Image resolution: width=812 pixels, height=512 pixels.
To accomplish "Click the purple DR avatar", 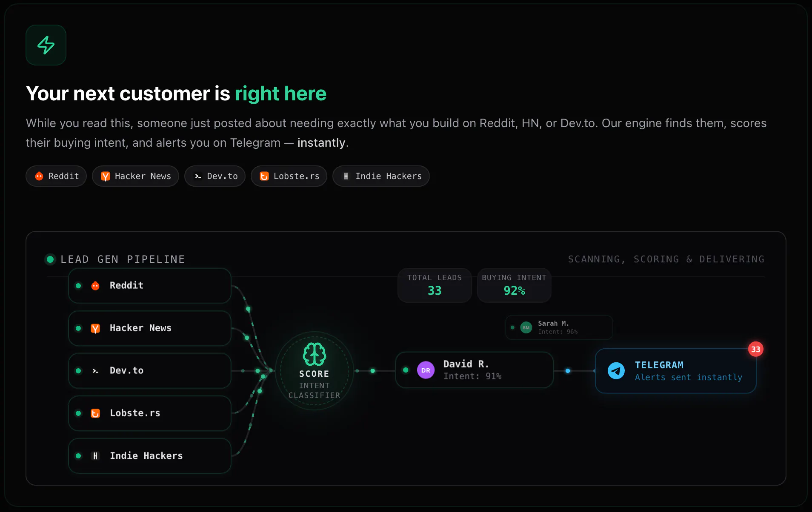I will pyautogui.click(x=426, y=370).
